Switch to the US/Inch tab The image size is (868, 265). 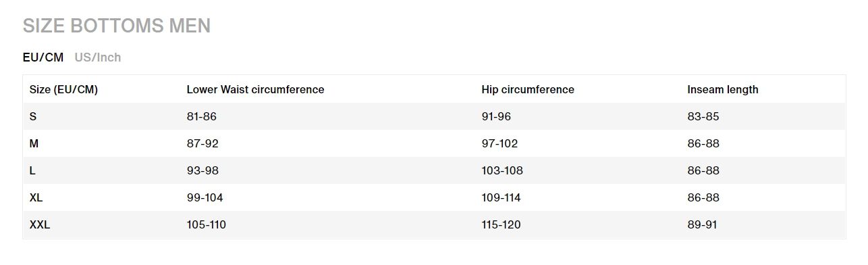pos(98,57)
